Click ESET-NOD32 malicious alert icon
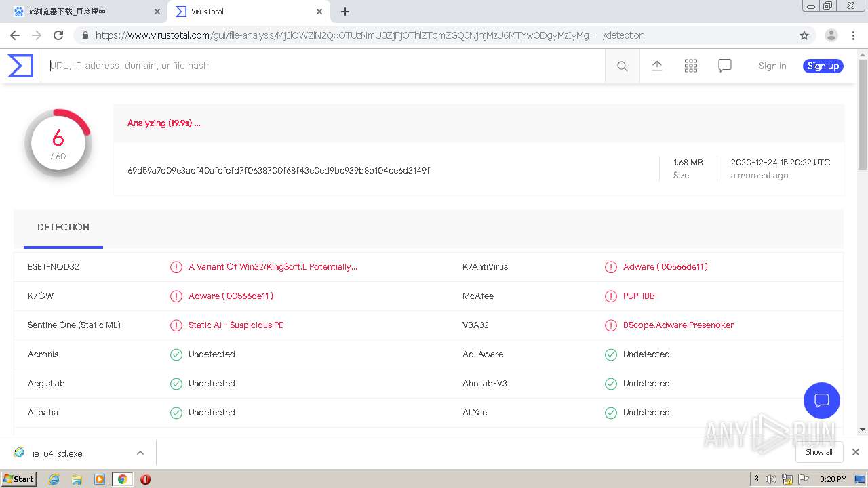 176,267
